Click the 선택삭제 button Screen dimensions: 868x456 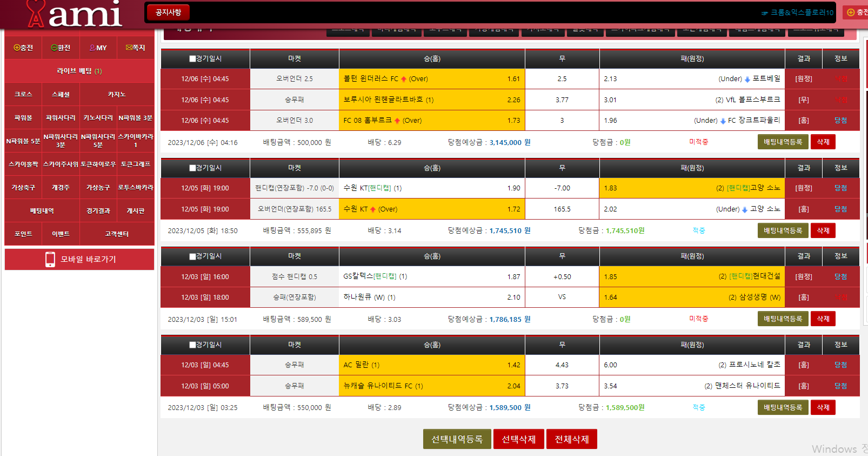pos(519,439)
